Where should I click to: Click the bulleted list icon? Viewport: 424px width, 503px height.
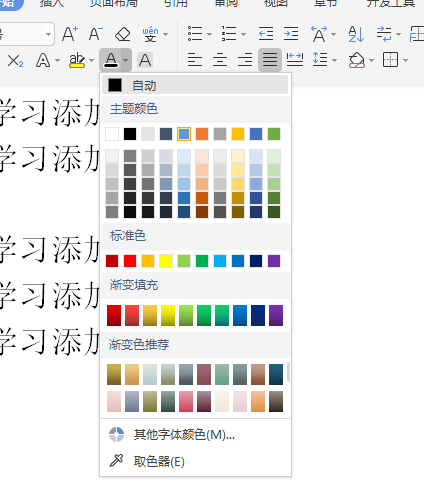[x=195, y=34]
